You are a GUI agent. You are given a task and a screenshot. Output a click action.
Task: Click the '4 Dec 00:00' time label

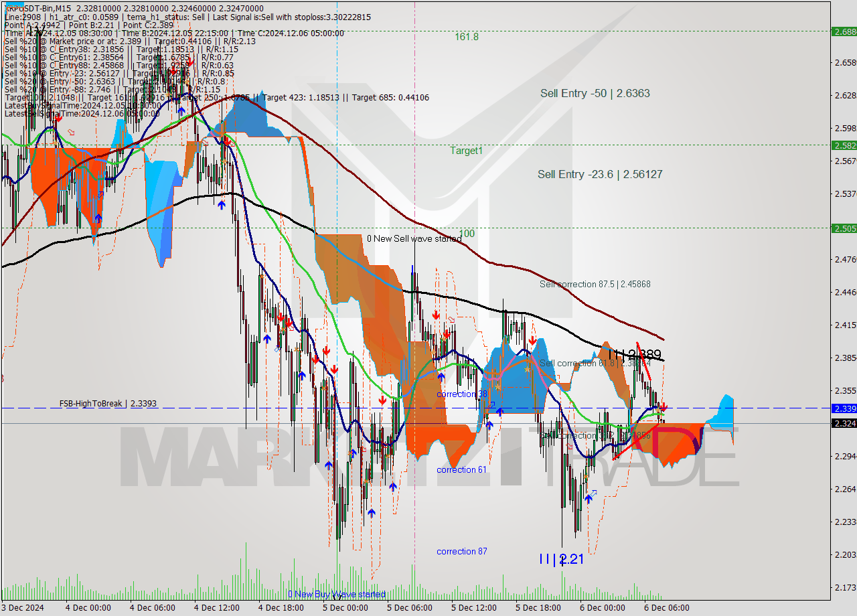tap(88, 608)
